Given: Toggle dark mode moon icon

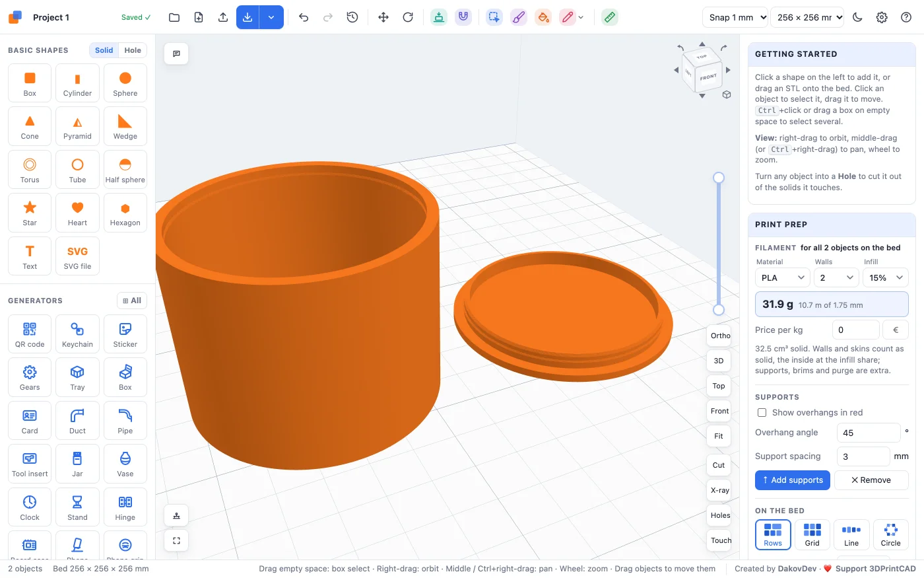Looking at the screenshot, I should [857, 17].
